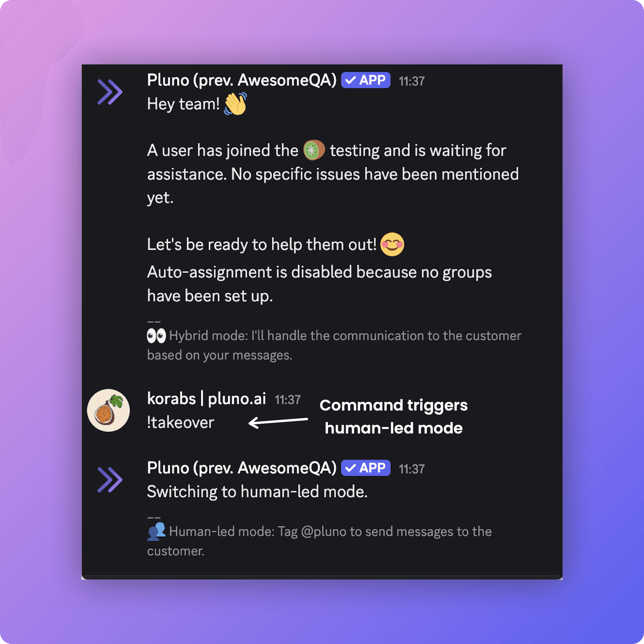Screen dimensions: 644x644
Task: Click the eyes emoji before Hybrid mode
Action: pos(156,336)
